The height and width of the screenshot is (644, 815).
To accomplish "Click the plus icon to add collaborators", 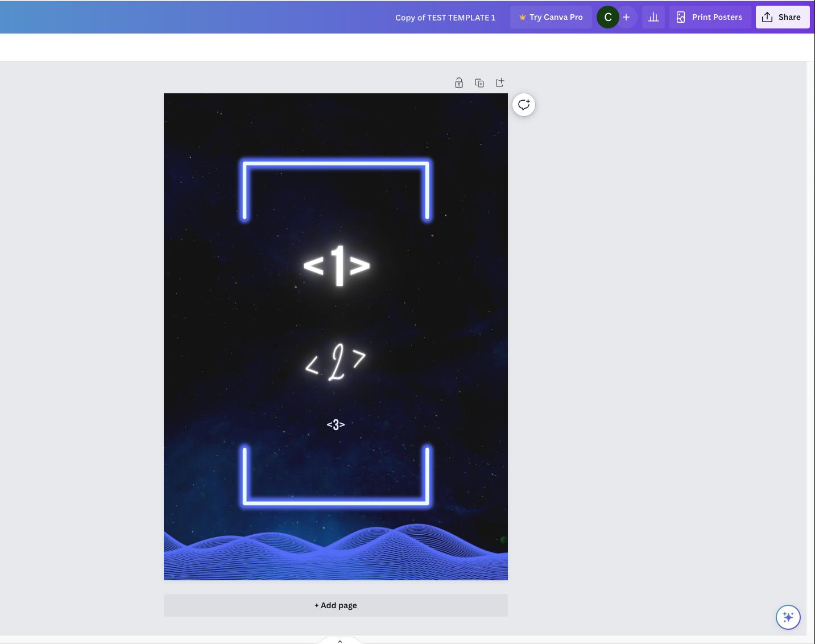I will (626, 17).
